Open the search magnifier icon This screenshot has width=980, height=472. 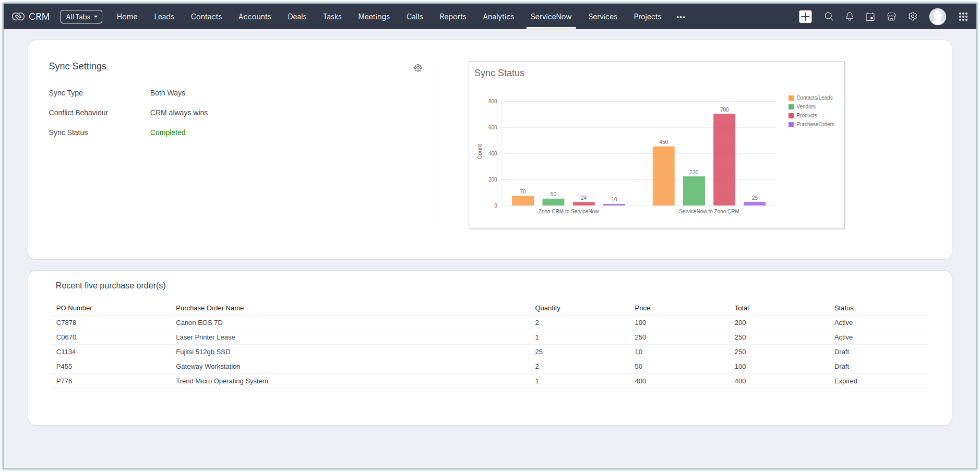(x=829, y=17)
